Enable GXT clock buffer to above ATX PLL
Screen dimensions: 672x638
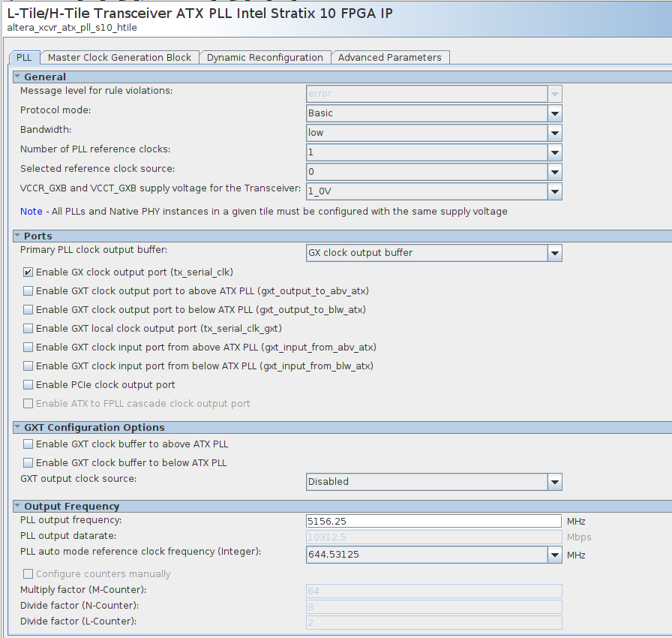(x=28, y=444)
